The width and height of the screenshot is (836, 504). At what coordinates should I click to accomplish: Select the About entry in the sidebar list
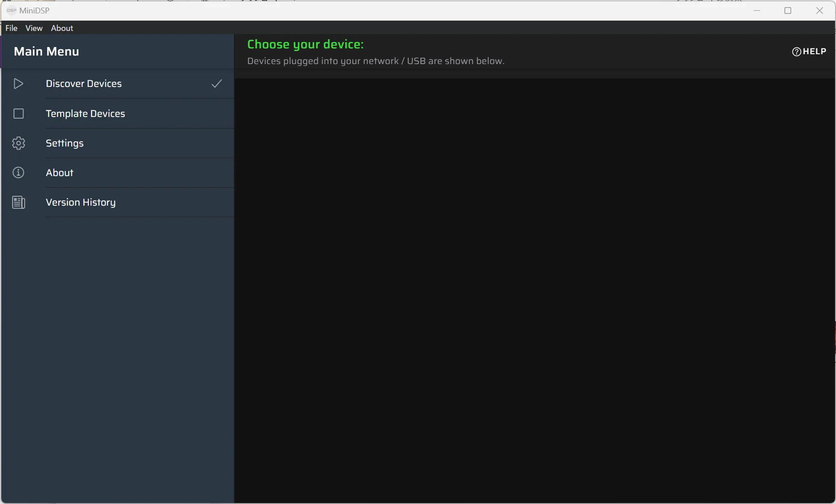click(60, 173)
